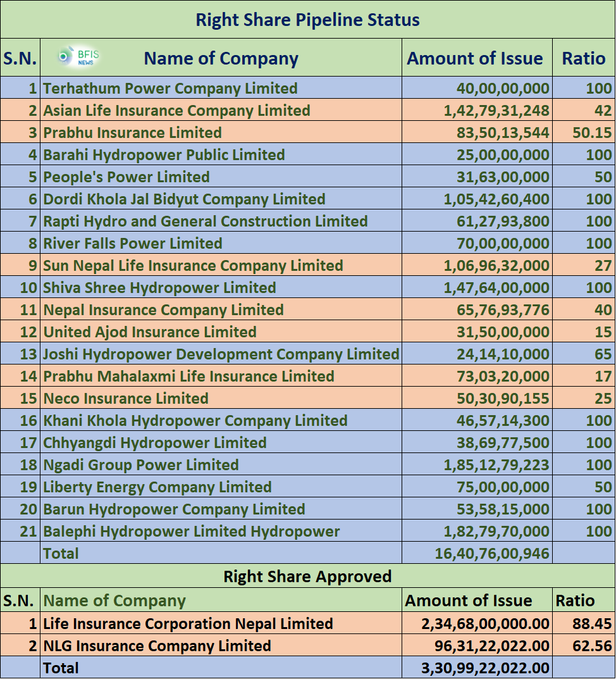Screen dimensions: 616x679
Task: Select the amount 61,27,93,800
Action: click(x=503, y=221)
